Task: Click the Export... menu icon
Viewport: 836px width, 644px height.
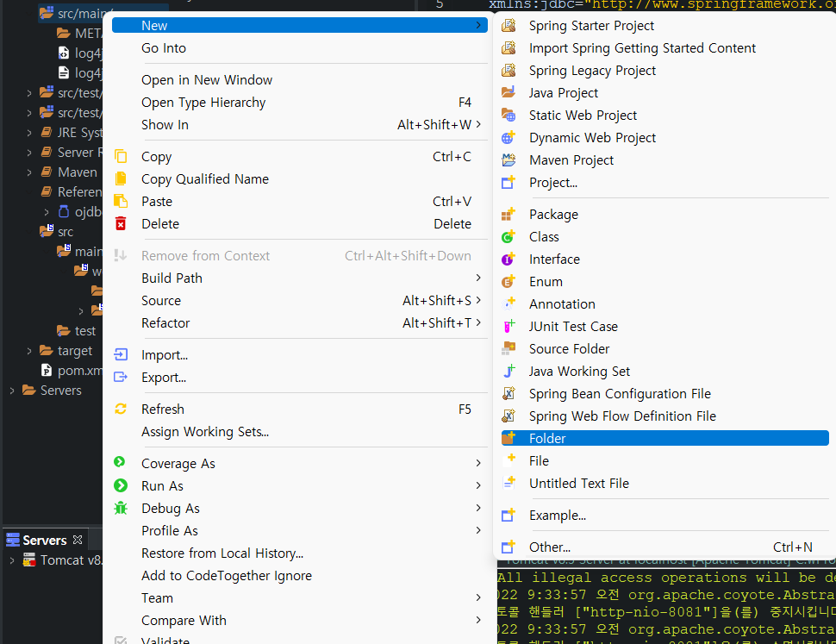Action: (x=121, y=377)
